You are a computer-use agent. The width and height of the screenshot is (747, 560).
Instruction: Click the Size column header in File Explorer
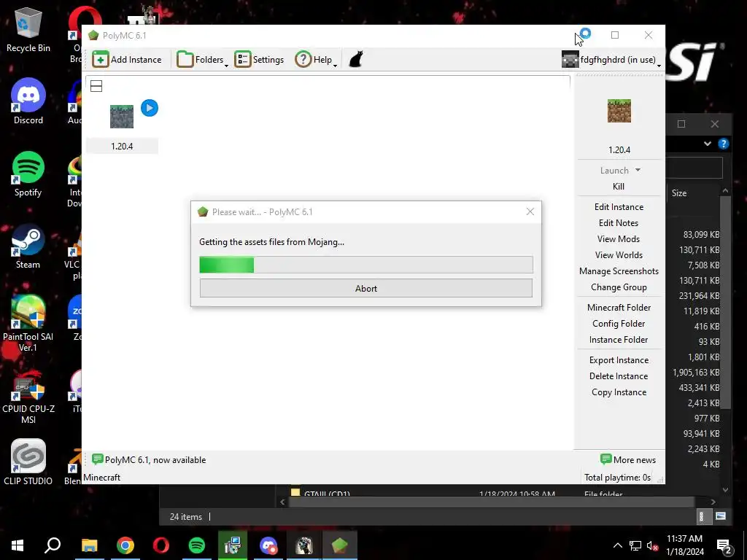679,192
